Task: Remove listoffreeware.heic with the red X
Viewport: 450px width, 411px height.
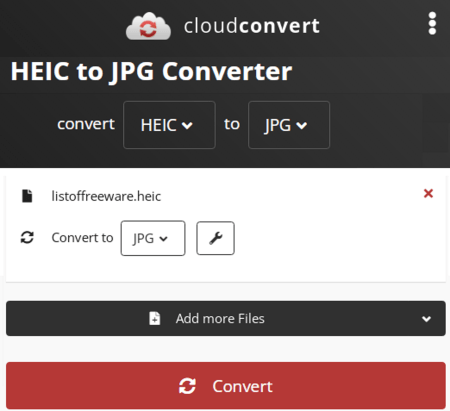Action: (x=428, y=193)
